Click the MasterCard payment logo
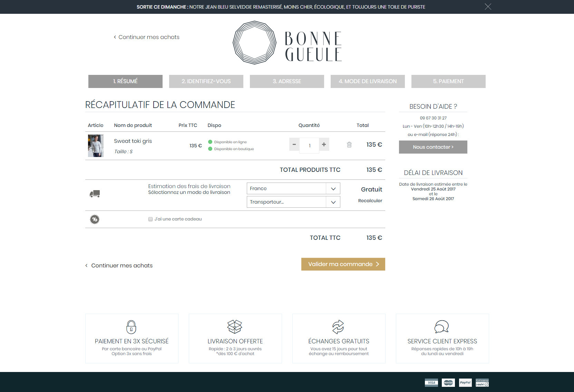This screenshot has height=392, width=574. [448, 383]
